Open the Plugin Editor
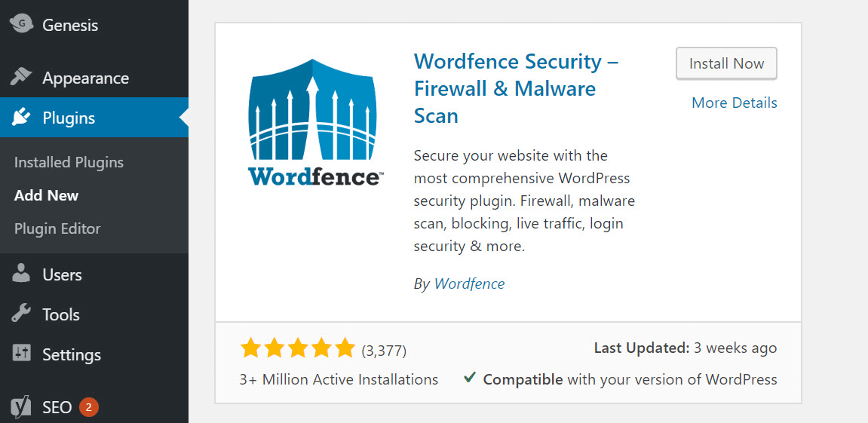This screenshot has width=868, height=423. 57,228
